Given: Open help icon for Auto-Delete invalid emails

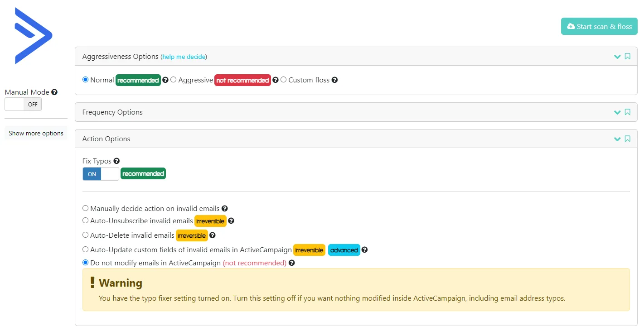Looking at the screenshot, I should click(212, 235).
